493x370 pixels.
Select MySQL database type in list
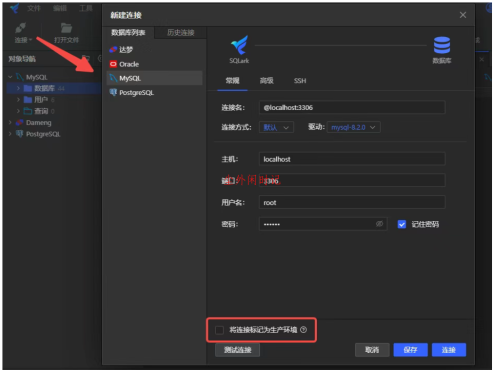tap(154, 78)
